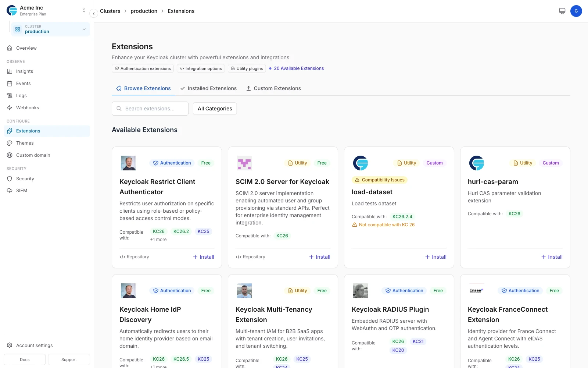Image resolution: width=588 pixels, height=368 pixels.
Task: Click Clusters in the breadcrumb
Action: tap(110, 11)
